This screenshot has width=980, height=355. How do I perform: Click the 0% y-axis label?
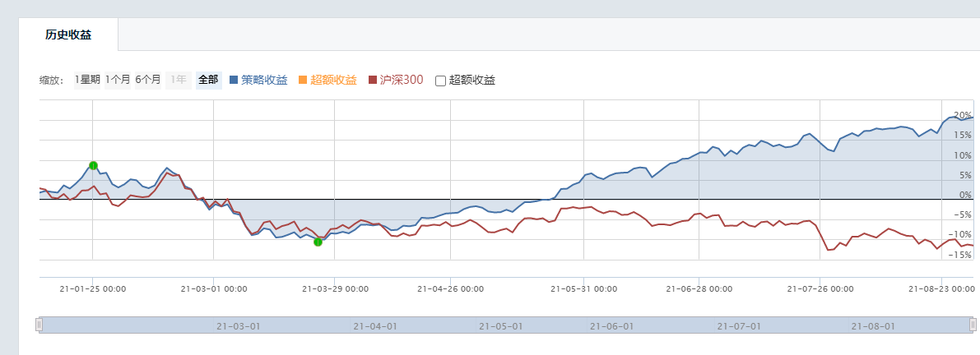(966, 195)
